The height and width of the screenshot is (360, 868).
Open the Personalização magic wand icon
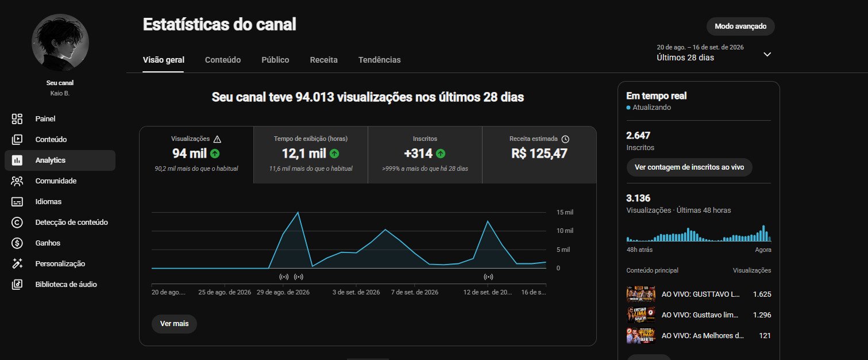17,264
